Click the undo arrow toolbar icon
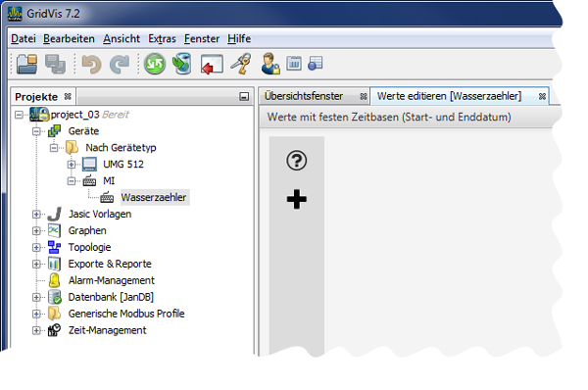Image resolution: width=588 pixels, height=390 pixels. (91, 64)
